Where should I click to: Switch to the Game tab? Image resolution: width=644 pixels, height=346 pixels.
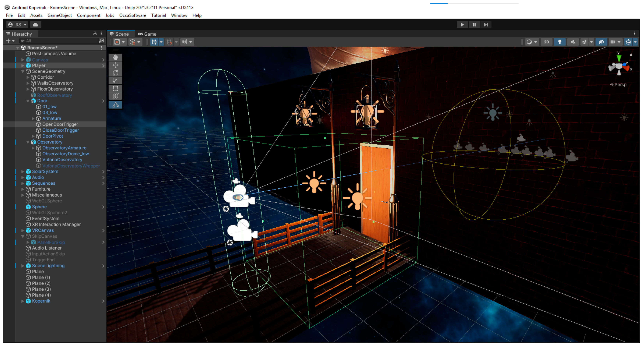click(147, 34)
